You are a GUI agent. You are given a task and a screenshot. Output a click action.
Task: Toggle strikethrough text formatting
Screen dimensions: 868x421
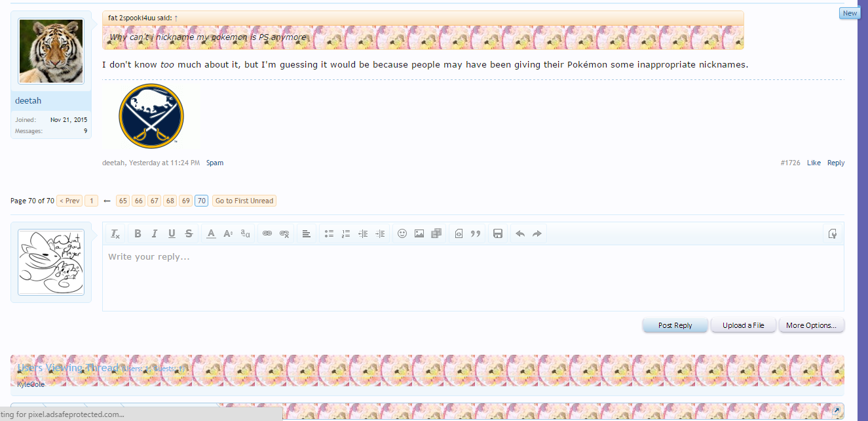(x=189, y=233)
